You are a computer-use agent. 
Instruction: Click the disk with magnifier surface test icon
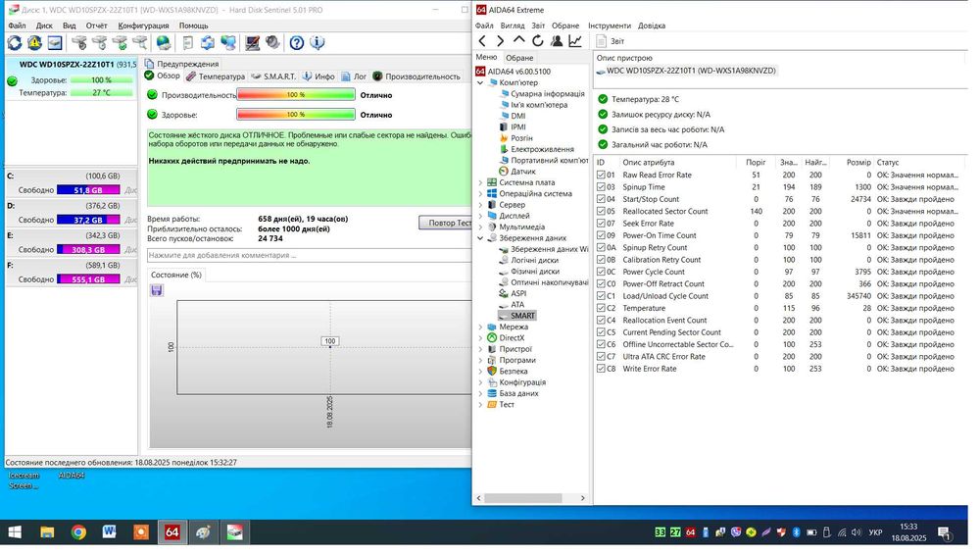(x=139, y=42)
